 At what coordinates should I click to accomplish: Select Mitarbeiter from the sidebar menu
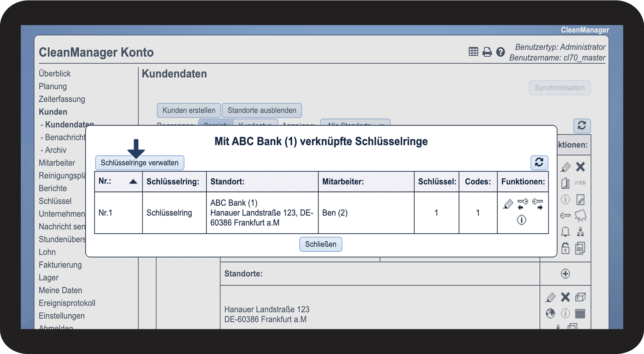click(x=57, y=163)
